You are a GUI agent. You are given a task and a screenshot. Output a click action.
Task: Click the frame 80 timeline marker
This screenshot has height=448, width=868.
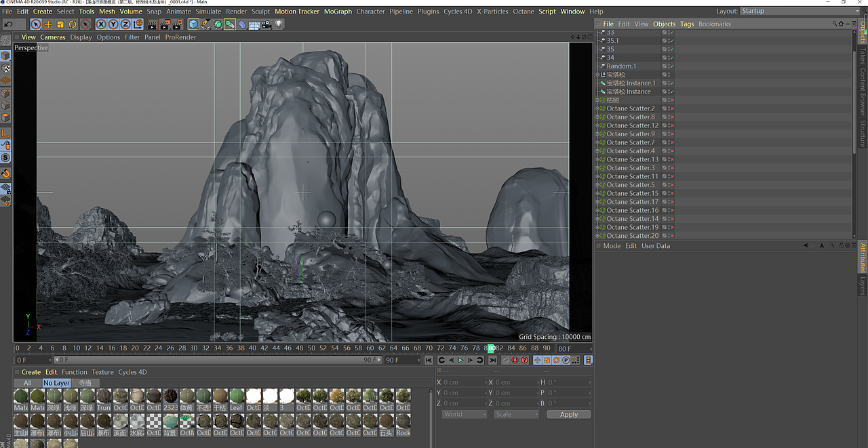coord(491,348)
